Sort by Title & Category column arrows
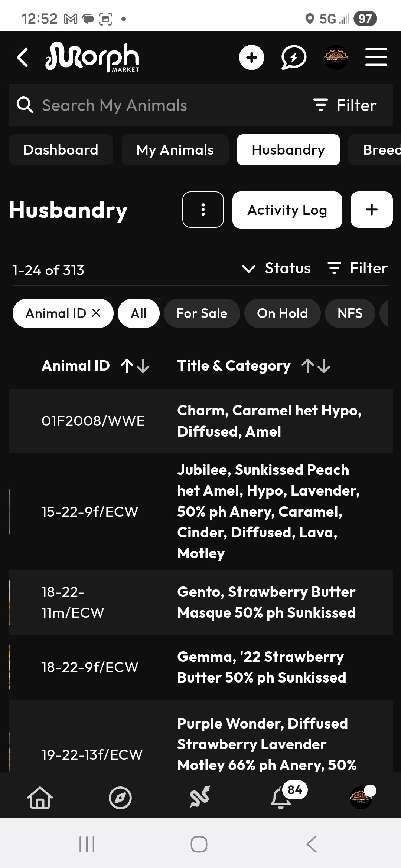This screenshot has height=868, width=401. (316, 366)
